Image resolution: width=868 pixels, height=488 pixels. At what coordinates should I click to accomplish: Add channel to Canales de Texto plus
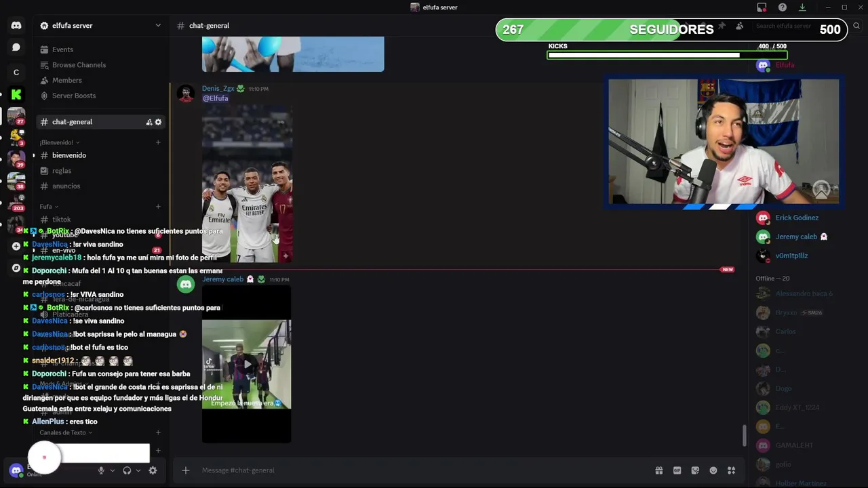click(x=158, y=432)
